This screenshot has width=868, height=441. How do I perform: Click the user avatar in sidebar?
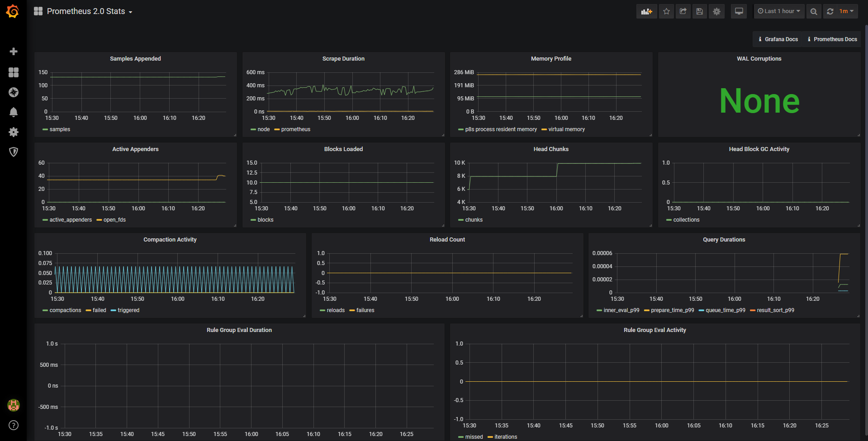[14, 405]
